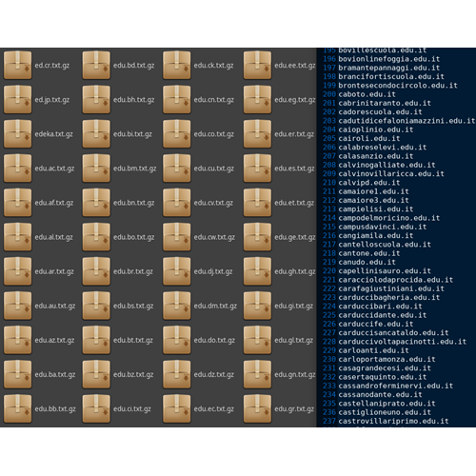The height and width of the screenshot is (476, 476).
Task: Select the edeka.txt.gz archive icon
Action: tap(17, 134)
